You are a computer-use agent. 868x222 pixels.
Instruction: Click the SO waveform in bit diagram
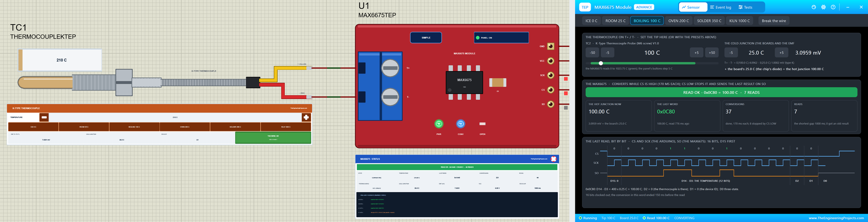coord(730,173)
